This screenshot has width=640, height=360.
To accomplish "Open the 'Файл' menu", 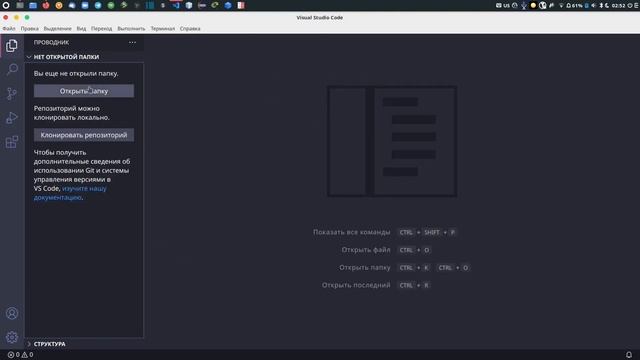I will 9,29.
